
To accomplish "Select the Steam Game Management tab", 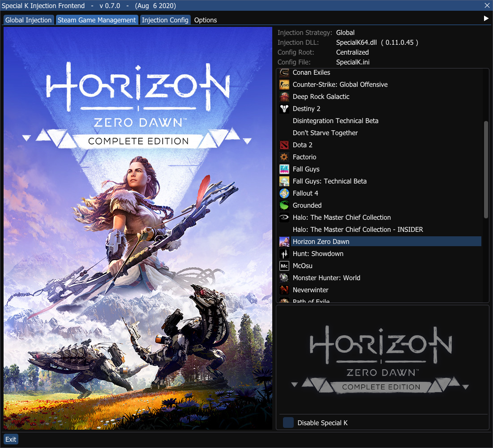I will coord(97,20).
